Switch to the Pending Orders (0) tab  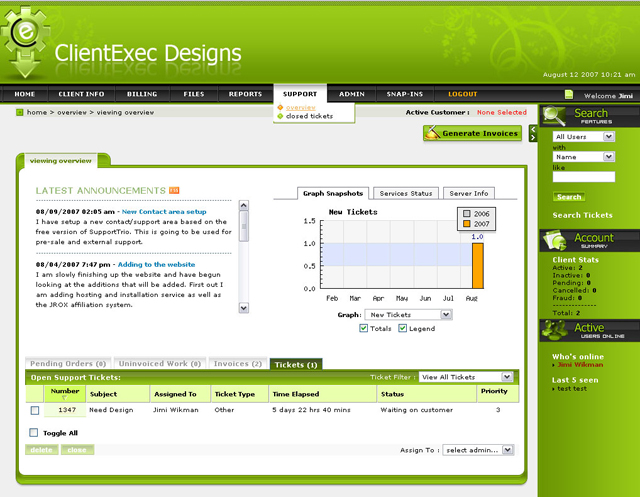[68, 364]
